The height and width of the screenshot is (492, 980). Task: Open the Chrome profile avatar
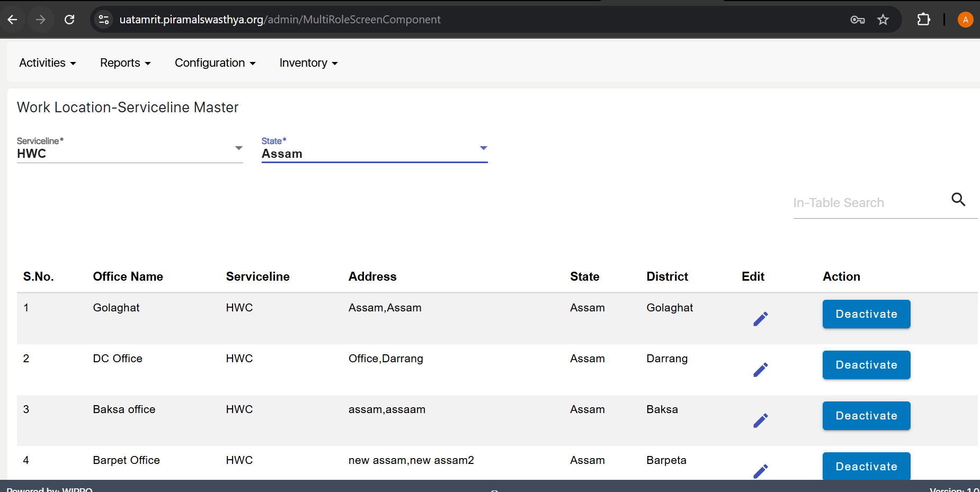click(x=965, y=20)
